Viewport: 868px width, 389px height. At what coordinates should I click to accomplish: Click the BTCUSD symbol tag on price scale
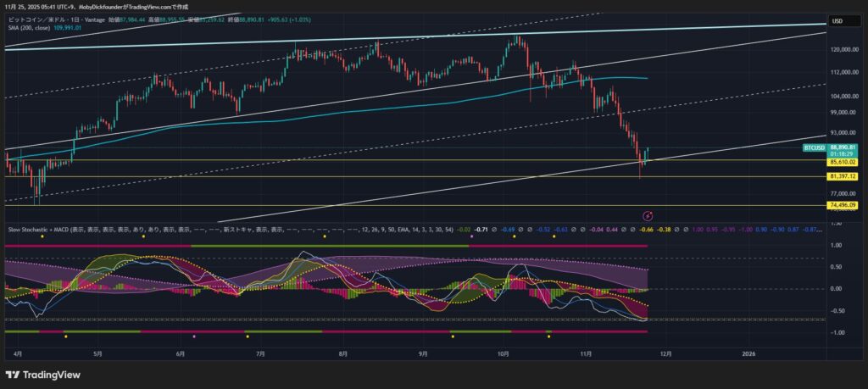(814, 147)
